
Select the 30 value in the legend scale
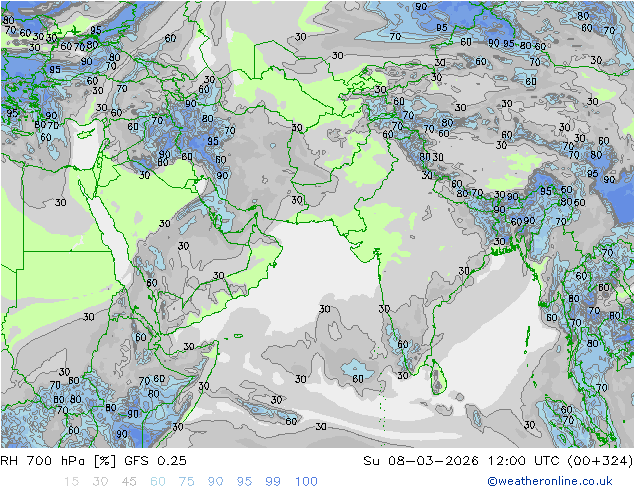pyautogui.click(x=100, y=481)
